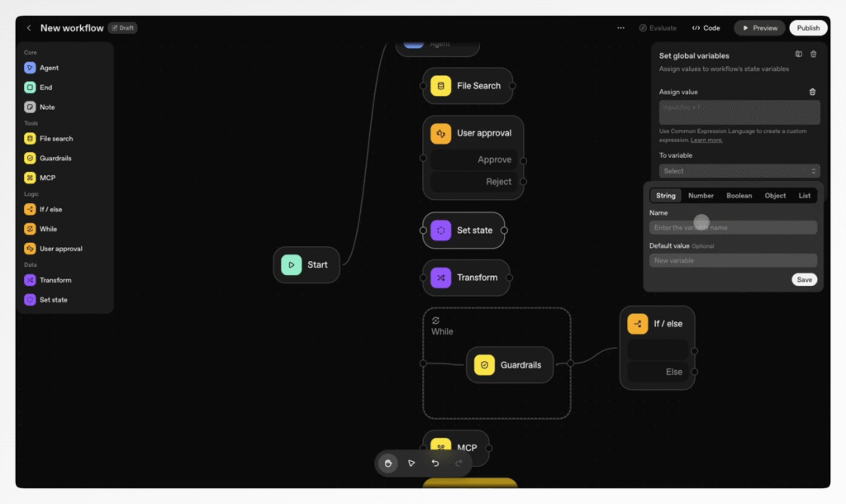The width and height of the screenshot is (846, 504).
Task: Click the undo arrow icon
Action: tap(435, 464)
